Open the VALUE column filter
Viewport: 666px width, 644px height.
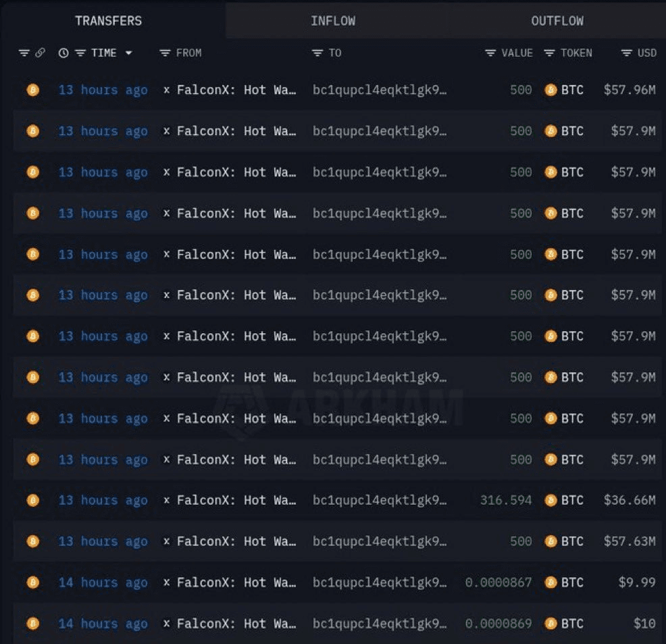(x=490, y=53)
